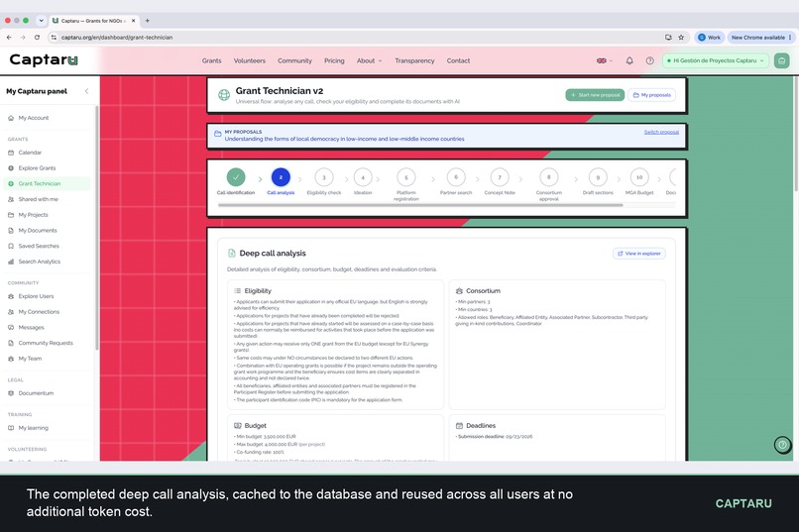Bookmark this page with star icon
The width and height of the screenshot is (799, 532).
681,38
